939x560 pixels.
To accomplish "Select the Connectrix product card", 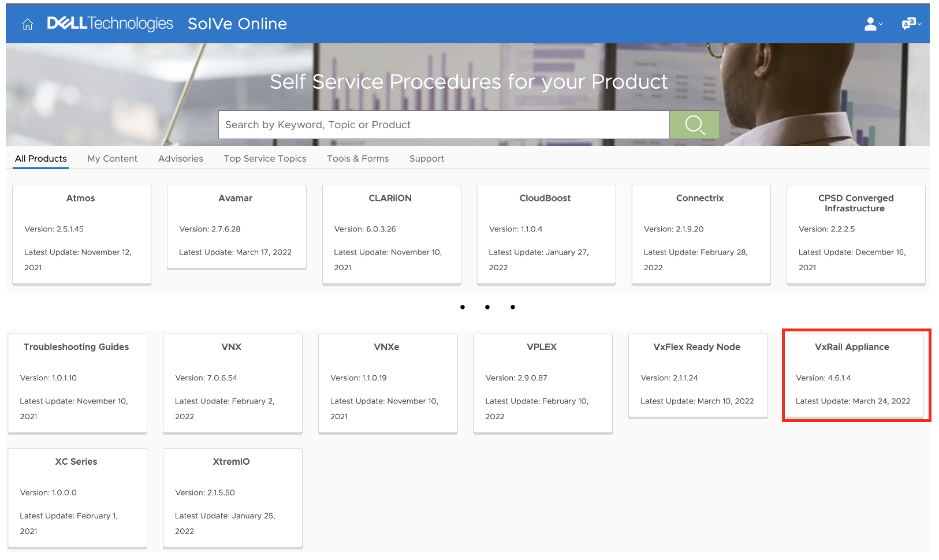I will 700,233.
